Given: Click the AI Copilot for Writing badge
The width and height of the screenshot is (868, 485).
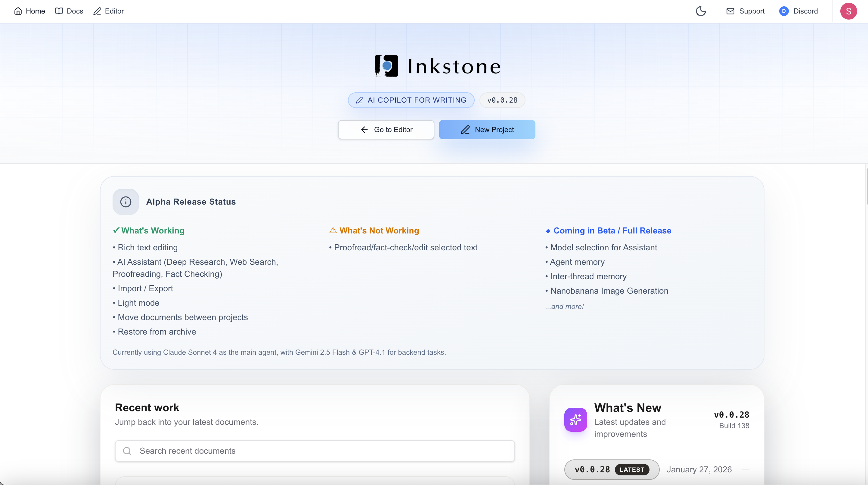Looking at the screenshot, I should point(411,100).
